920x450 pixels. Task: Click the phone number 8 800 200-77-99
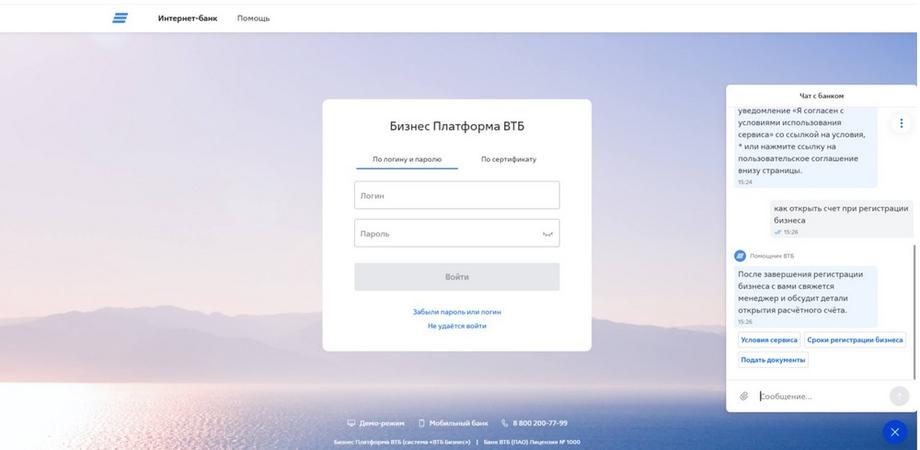pyautogui.click(x=540, y=423)
